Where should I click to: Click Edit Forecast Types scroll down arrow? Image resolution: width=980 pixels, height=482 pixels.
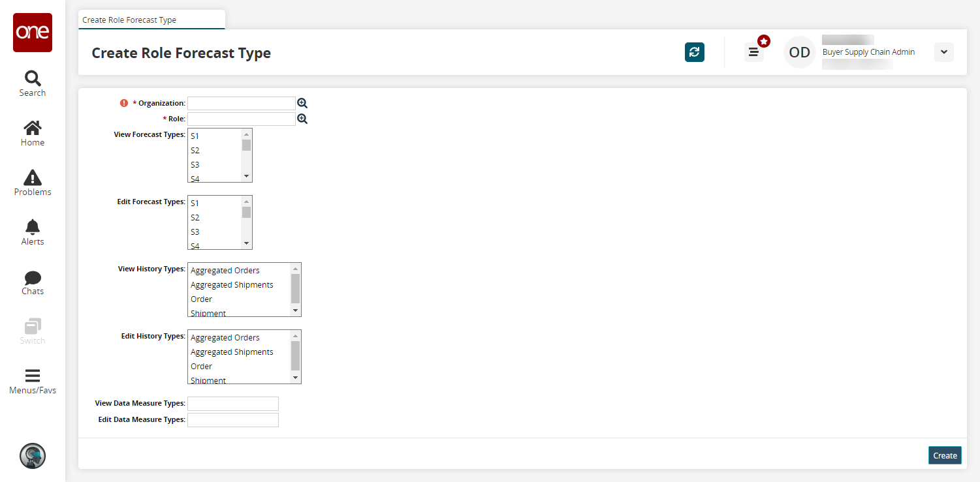[246, 243]
